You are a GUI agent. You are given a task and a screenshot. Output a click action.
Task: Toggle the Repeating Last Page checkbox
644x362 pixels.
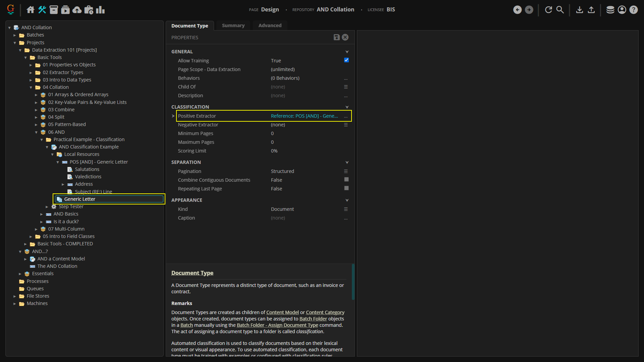tap(346, 188)
